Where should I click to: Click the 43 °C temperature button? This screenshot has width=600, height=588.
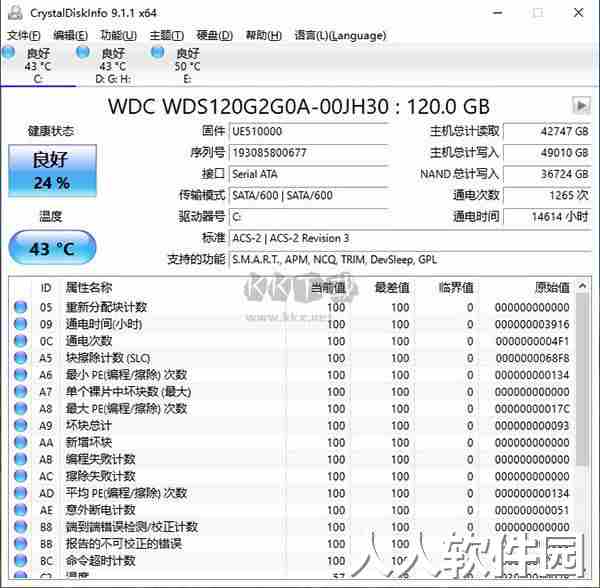click(x=52, y=248)
